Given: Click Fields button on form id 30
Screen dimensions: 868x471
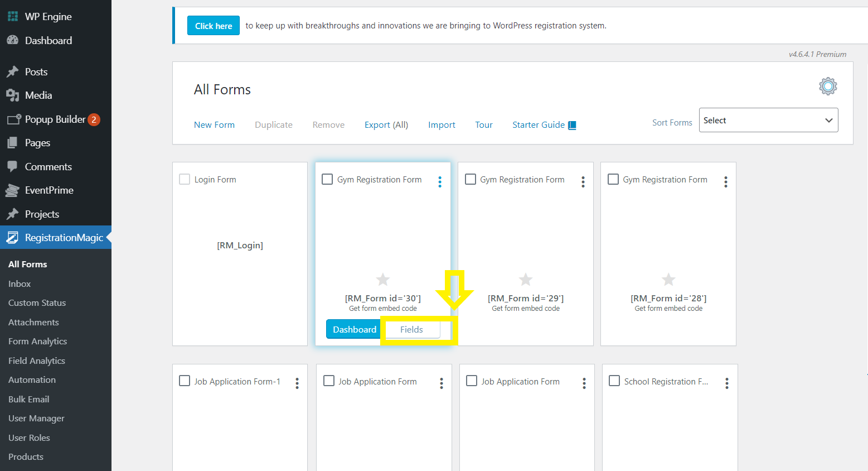Looking at the screenshot, I should pos(411,329).
